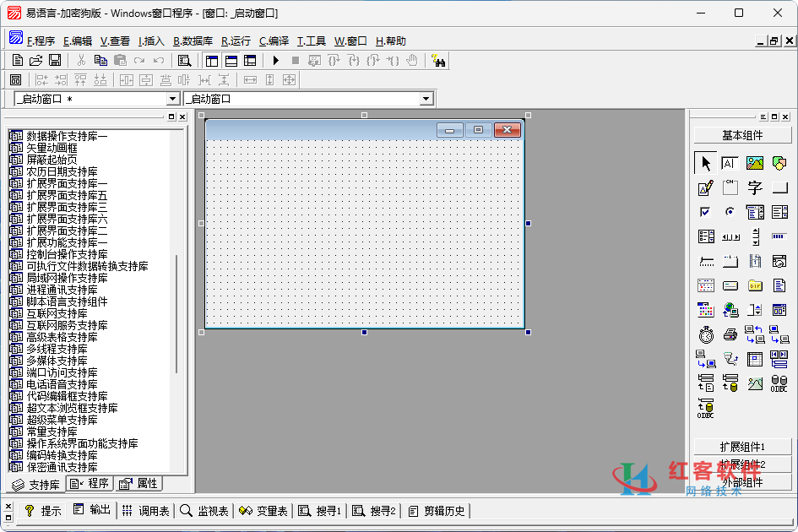Open the 输出 output panel tab
The width and height of the screenshot is (798, 532).
pos(91,510)
